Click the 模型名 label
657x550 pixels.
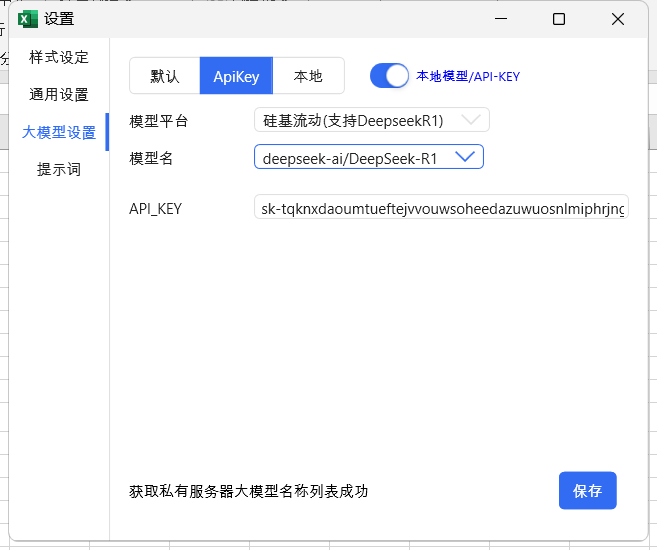[151, 158]
